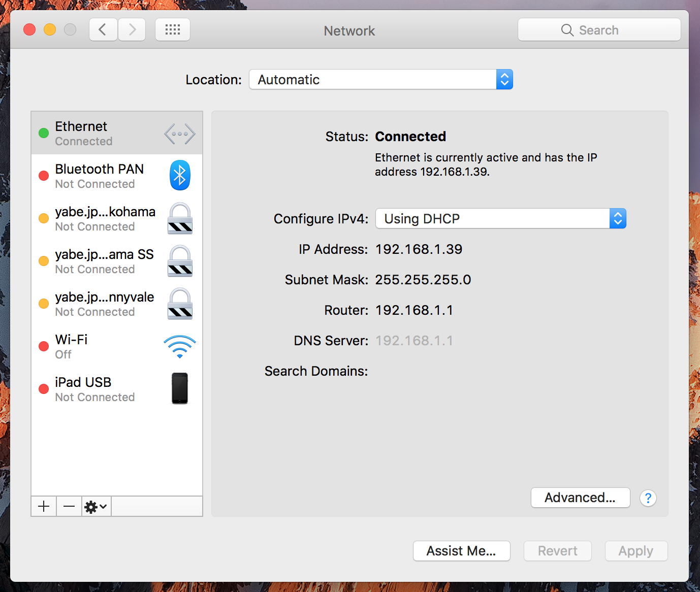Select the Wi-Fi service
This screenshot has width=700, height=592.
(117, 346)
